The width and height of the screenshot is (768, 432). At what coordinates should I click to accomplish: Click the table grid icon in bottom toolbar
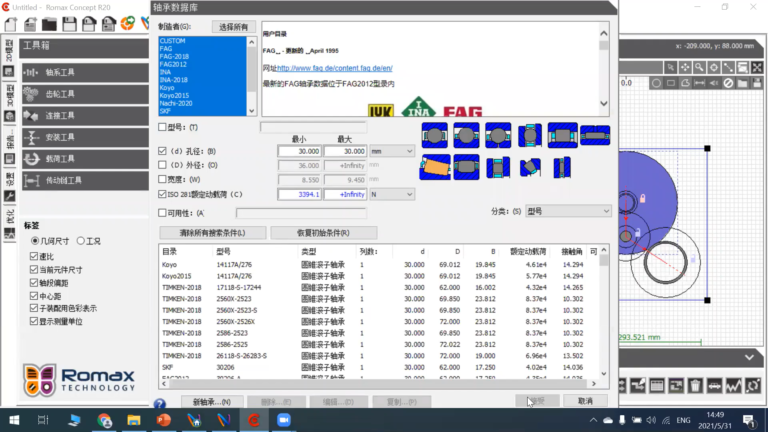657,385
